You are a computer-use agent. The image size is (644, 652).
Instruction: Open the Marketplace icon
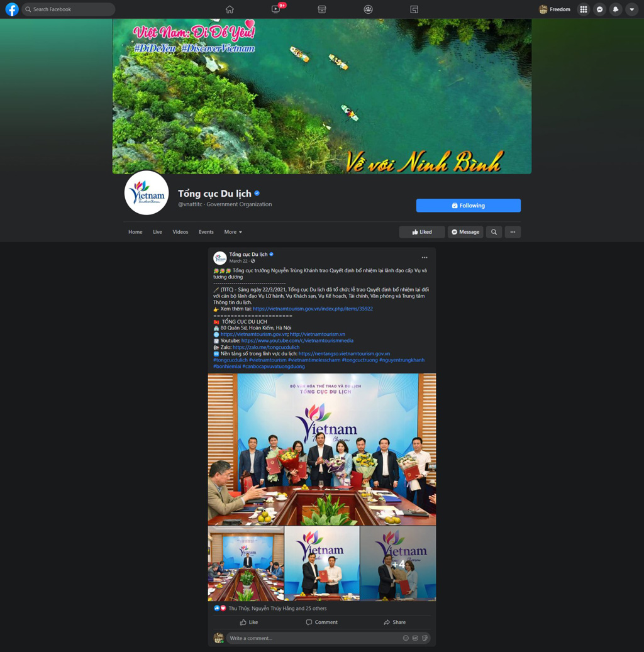coord(321,9)
